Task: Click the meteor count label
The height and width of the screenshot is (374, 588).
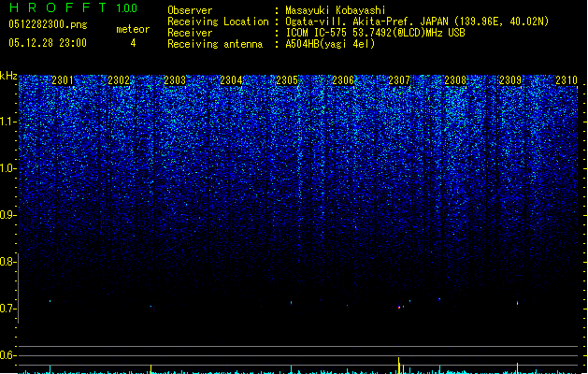Action: pos(133,29)
